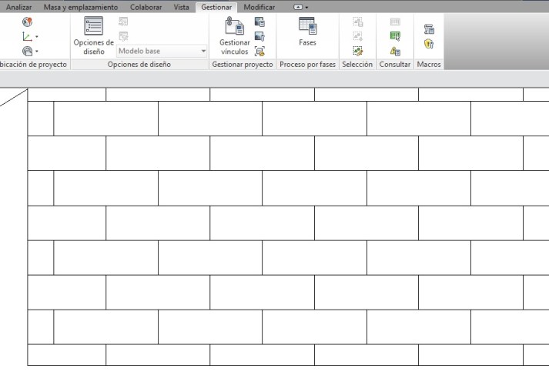
Task: Click the edit selection icon
Action: [x=357, y=50]
